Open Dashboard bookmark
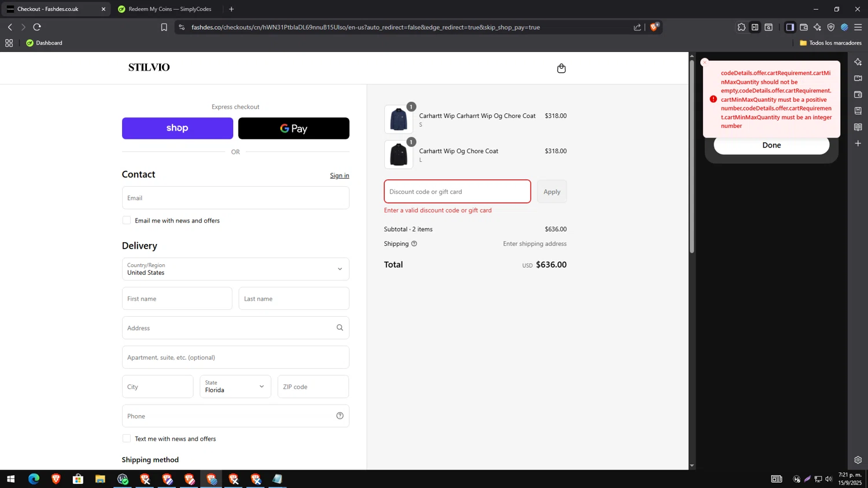This screenshot has width=868, height=488. coord(45,43)
